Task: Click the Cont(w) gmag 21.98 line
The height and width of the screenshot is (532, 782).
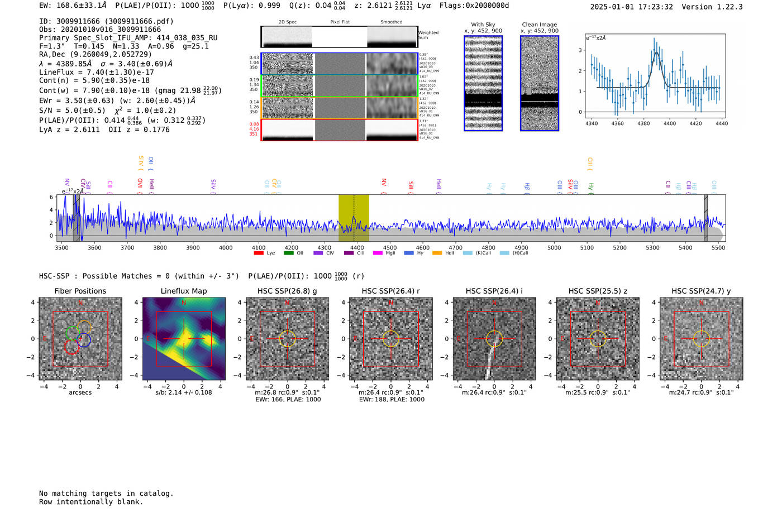Action: tap(130, 90)
